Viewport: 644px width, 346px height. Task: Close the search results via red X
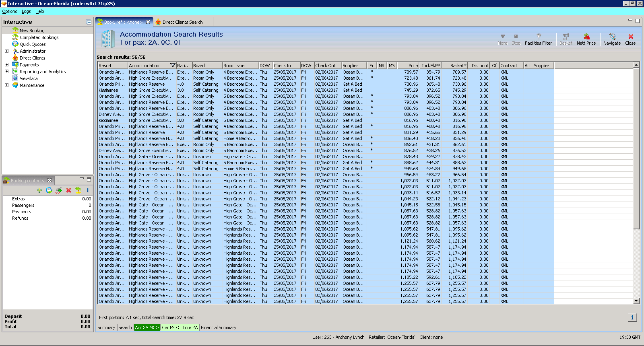coord(630,39)
